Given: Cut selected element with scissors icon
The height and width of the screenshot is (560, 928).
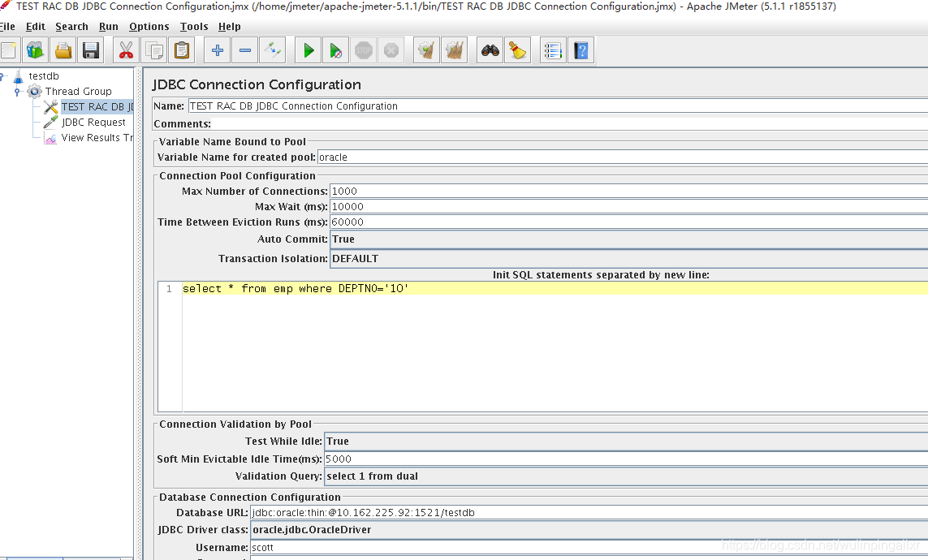Looking at the screenshot, I should (126, 50).
